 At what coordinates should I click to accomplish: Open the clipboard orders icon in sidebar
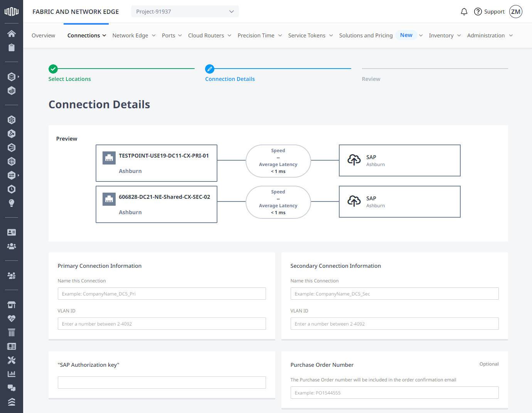12,47
